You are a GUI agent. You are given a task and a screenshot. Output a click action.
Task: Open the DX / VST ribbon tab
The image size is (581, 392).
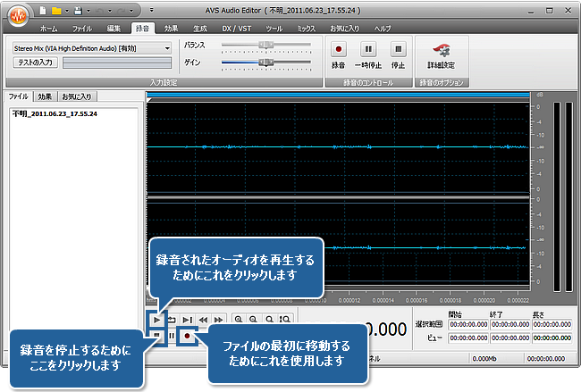coord(236,29)
